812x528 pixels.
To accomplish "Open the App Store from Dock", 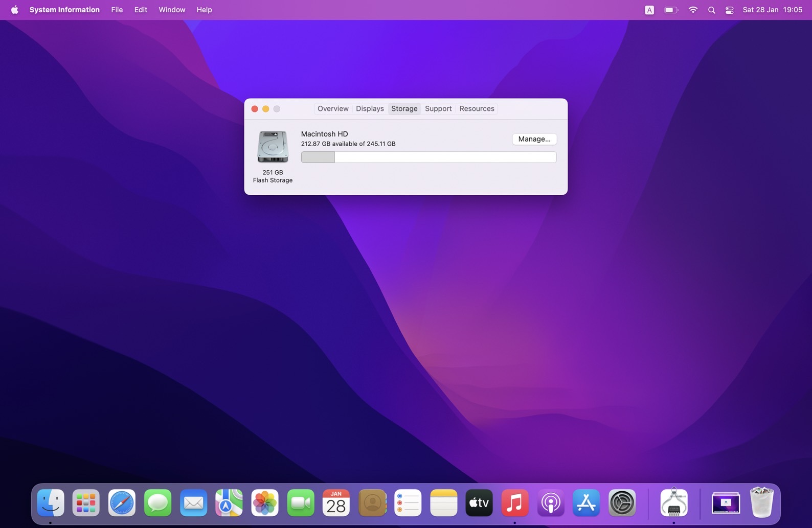I will [x=586, y=503].
